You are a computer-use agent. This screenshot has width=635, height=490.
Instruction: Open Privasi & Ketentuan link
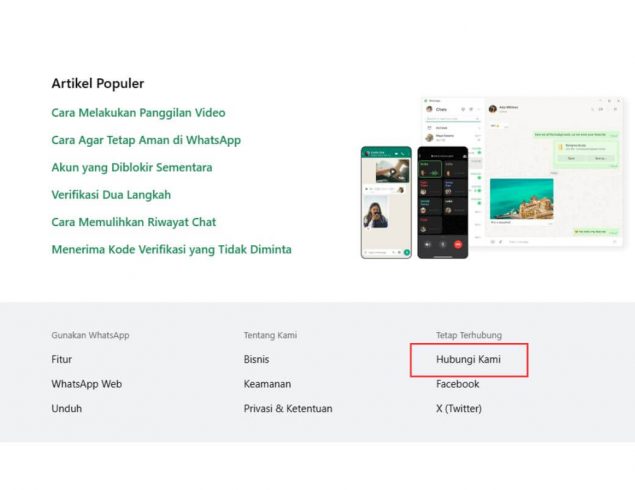(x=288, y=408)
